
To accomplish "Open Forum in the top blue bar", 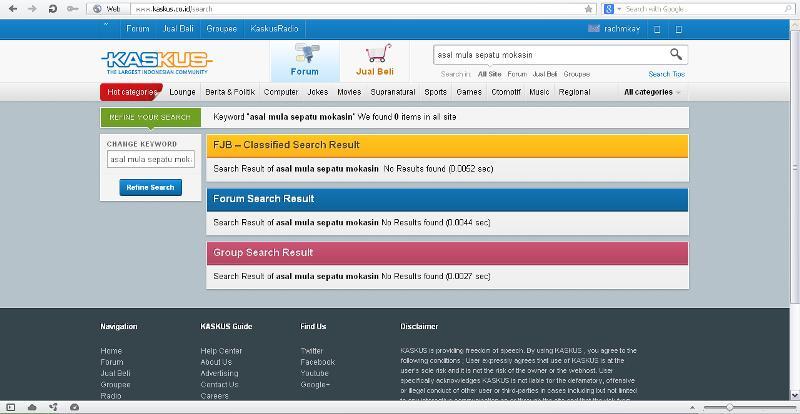I will tap(138, 29).
